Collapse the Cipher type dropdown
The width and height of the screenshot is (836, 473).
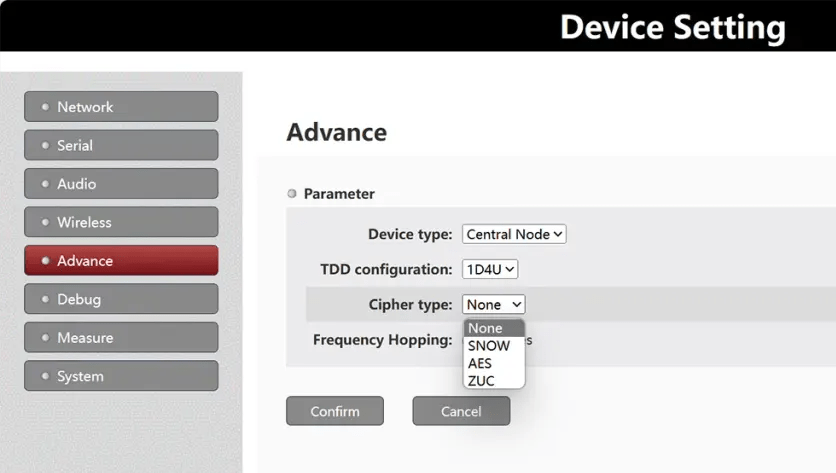point(494,304)
